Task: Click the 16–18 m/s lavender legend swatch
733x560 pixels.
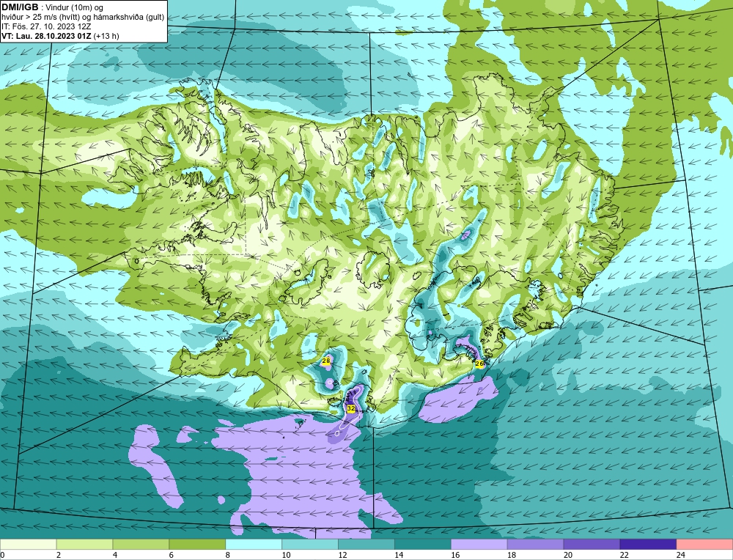Action: (x=479, y=545)
